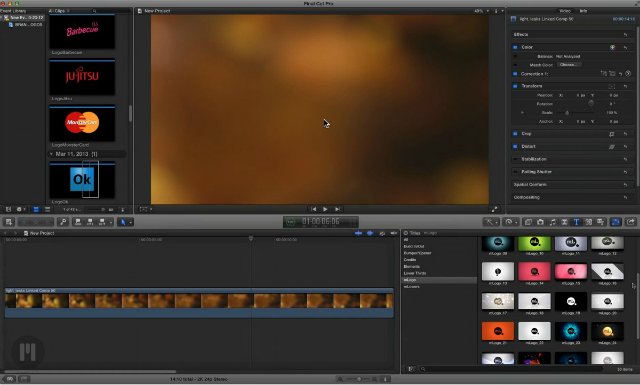Toggle audio skimming in the timeline
640x385 pixels.
(x=370, y=233)
